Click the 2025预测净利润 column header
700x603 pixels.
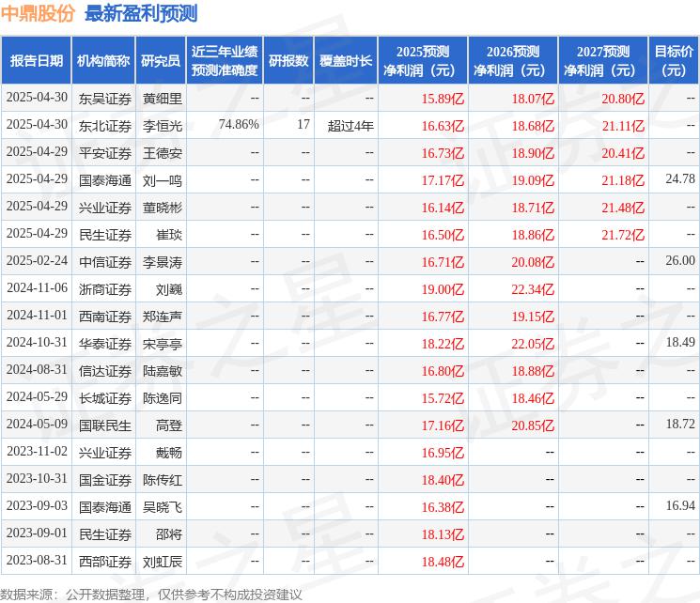pyautogui.click(x=423, y=61)
